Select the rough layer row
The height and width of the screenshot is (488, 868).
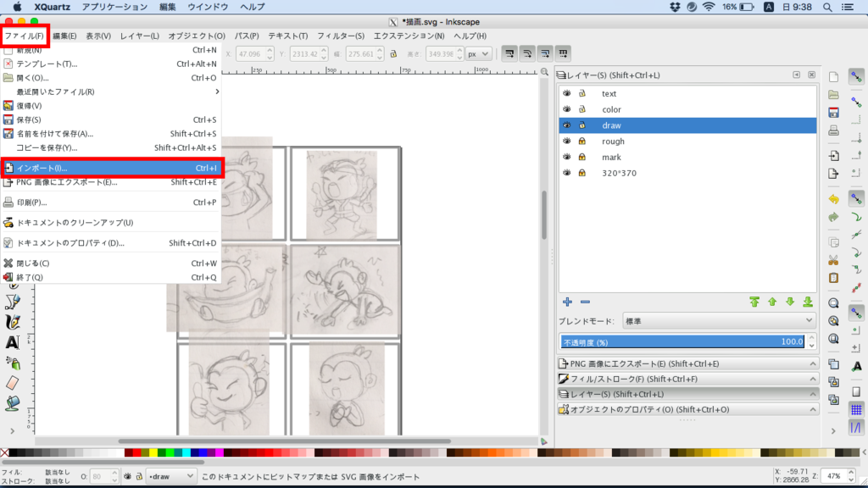pyautogui.click(x=687, y=141)
